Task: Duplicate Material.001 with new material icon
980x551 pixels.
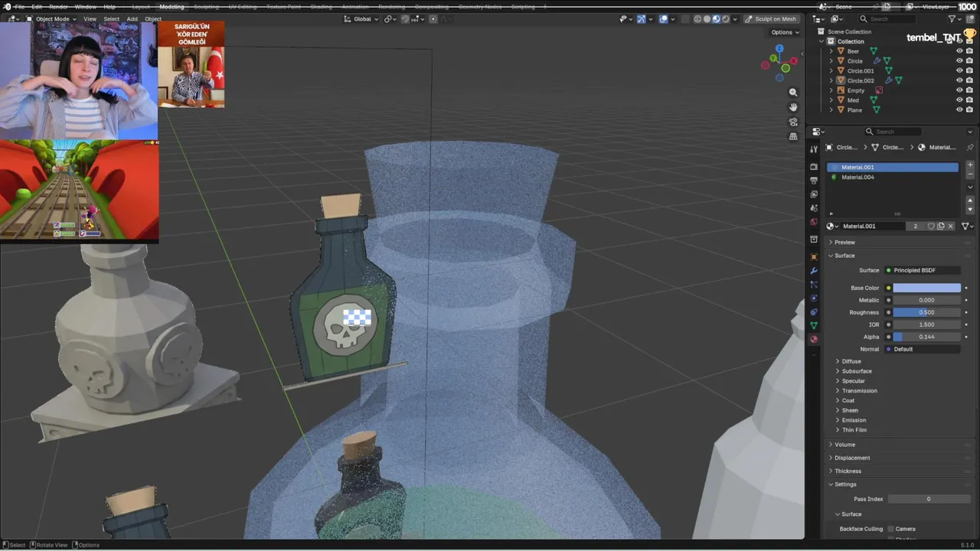Action: (941, 226)
